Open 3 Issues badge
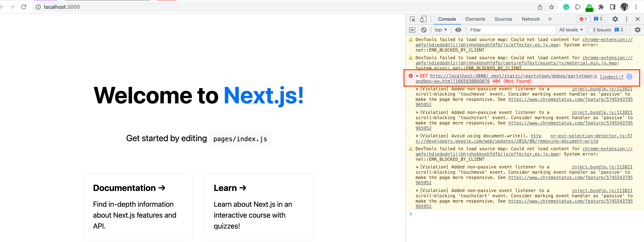Screen dimensions: 644x242 click(x=607, y=30)
